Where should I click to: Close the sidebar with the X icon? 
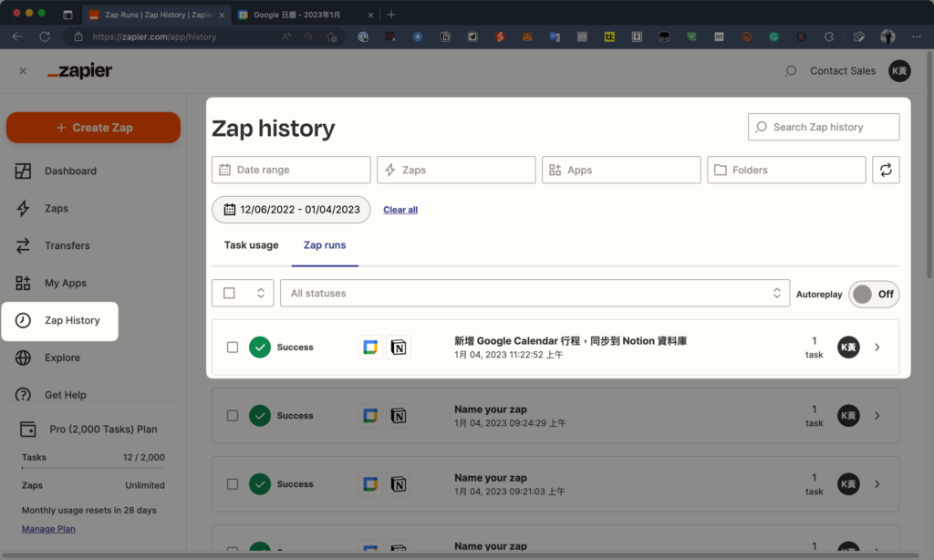pyautogui.click(x=23, y=71)
